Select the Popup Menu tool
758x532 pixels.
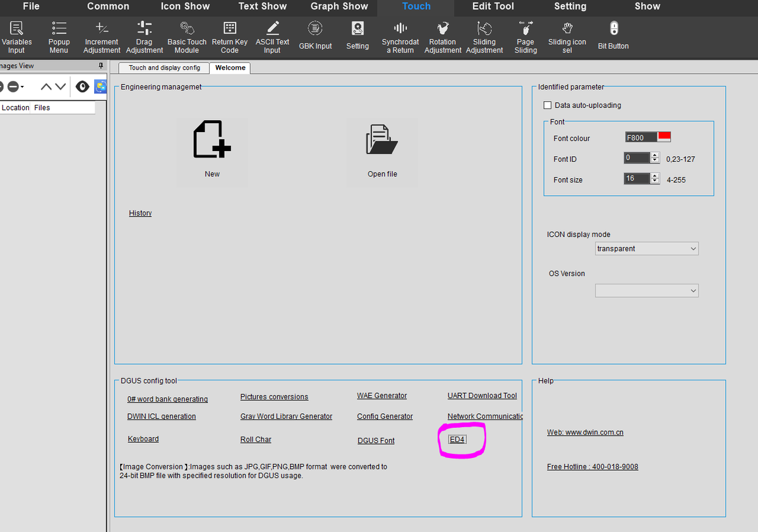[x=59, y=37]
